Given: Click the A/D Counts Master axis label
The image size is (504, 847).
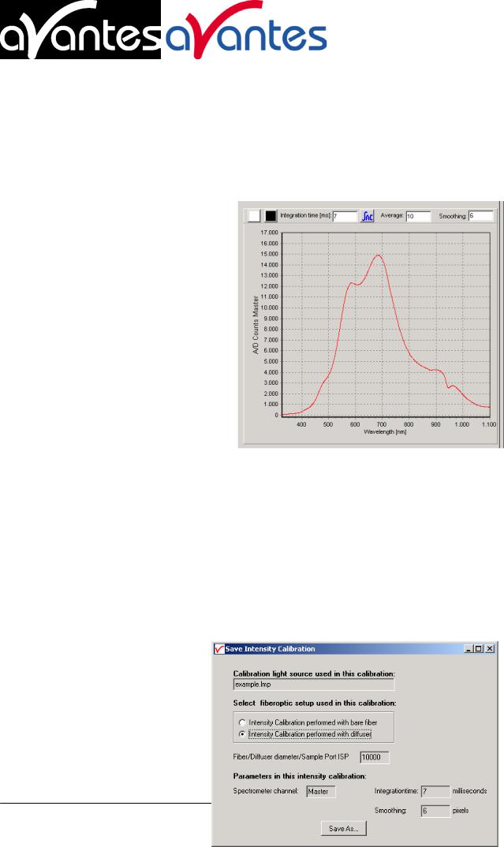Looking at the screenshot, I should [256, 325].
